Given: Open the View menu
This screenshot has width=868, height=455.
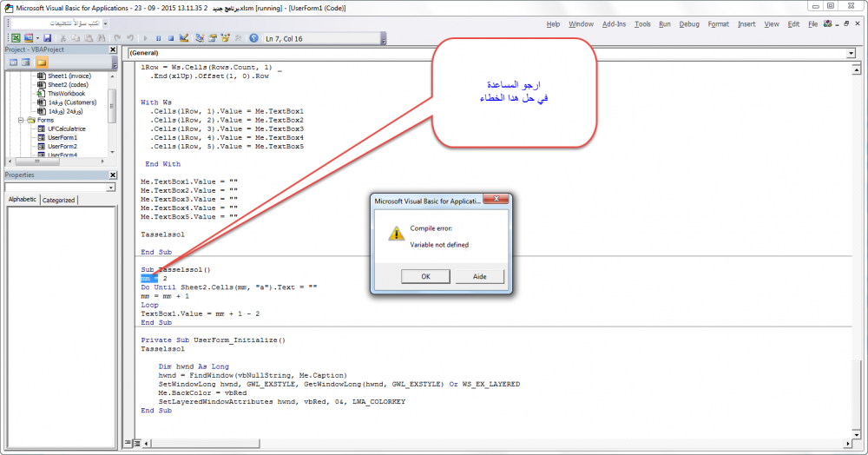Looking at the screenshot, I should point(771,23).
